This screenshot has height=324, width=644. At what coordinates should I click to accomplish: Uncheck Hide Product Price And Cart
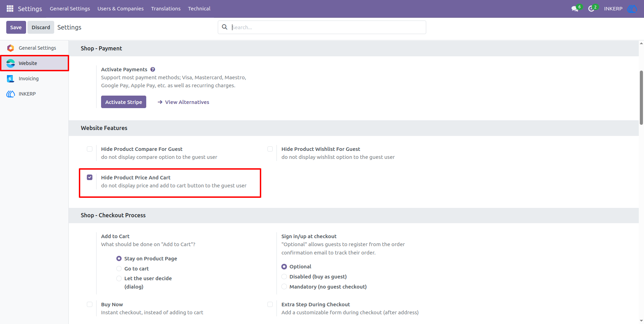tap(90, 177)
